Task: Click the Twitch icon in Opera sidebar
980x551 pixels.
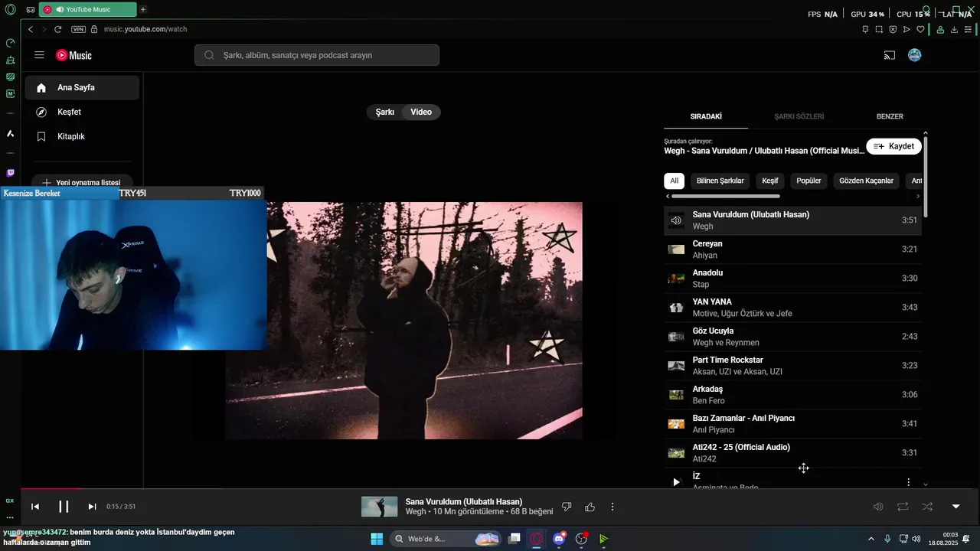Action: (10, 173)
